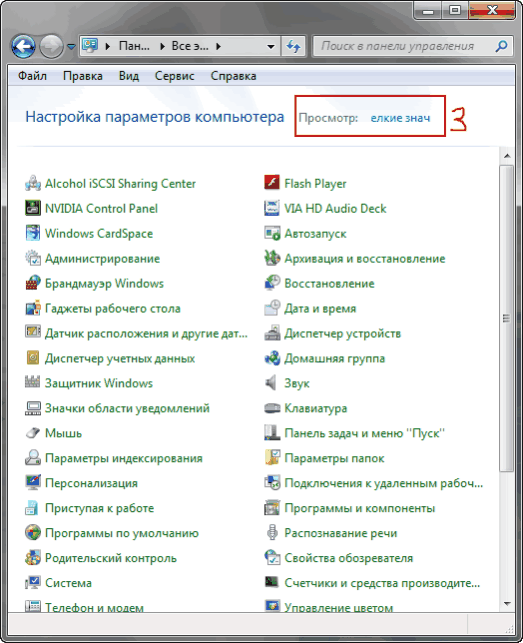
Task: Click the address bar control panel icon
Action: tap(90, 46)
